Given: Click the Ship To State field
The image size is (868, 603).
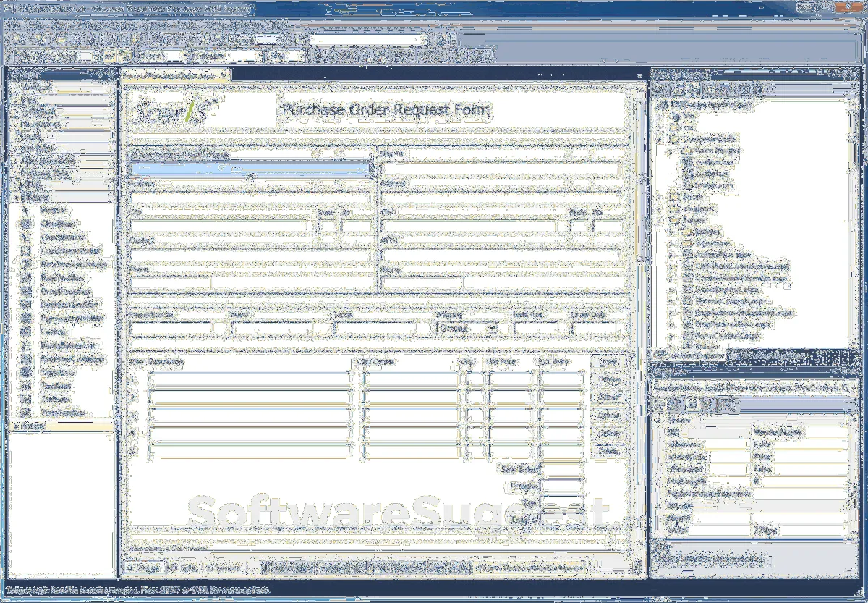Looking at the screenshot, I should [578, 226].
